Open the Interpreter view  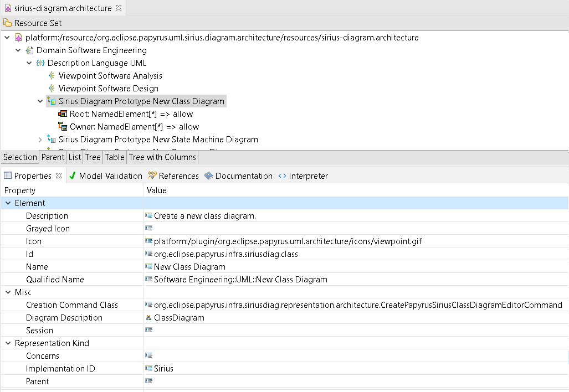click(x=309, y=176)
